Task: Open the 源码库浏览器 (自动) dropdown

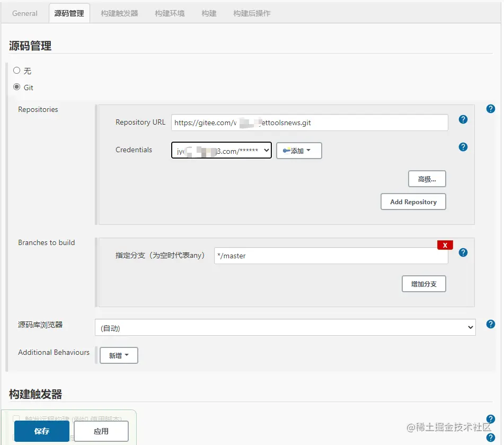Action: coord(285,327)
